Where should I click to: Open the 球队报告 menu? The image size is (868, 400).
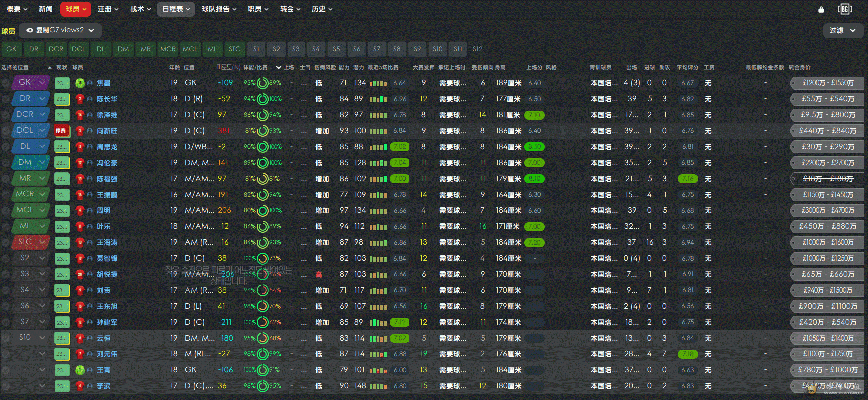tap(219, 9)
